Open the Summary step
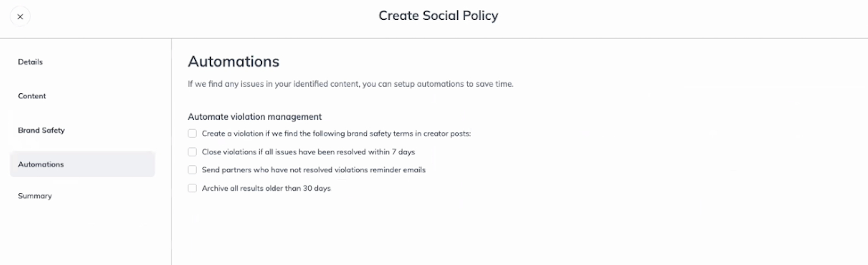The width and height of the screenshot is (868, 265). (35, 196)
